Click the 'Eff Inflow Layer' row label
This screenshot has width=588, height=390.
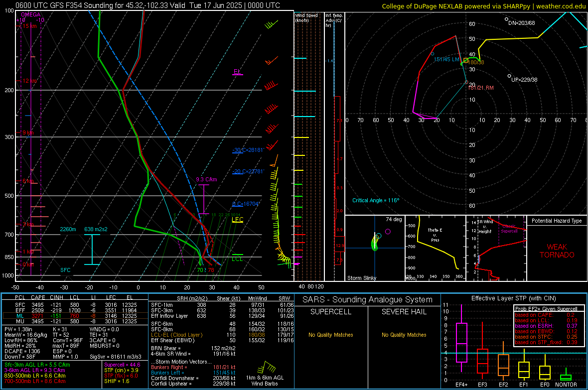click(x=169, y=316)
